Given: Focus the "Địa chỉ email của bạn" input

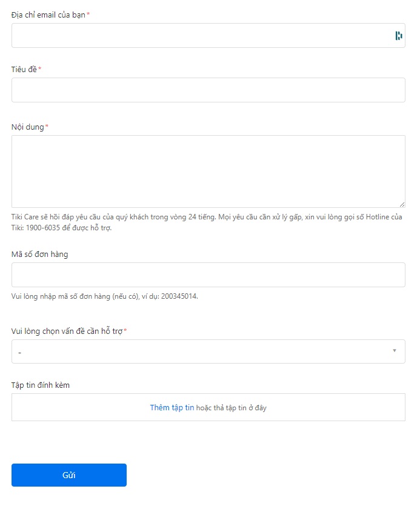Looking at the screenshot, I should (200, 36).
